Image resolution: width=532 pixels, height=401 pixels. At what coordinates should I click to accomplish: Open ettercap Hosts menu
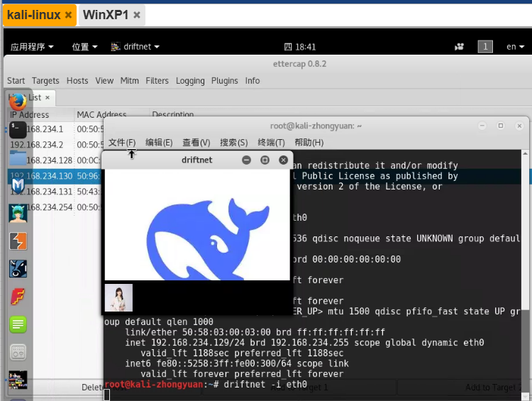coord(77,81)
